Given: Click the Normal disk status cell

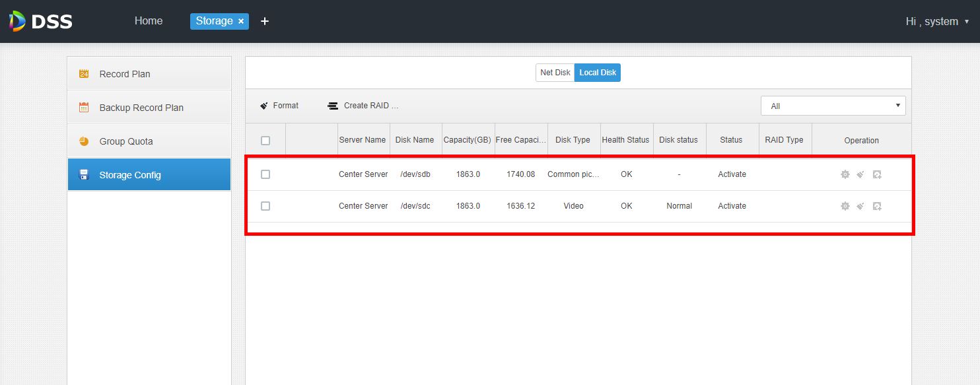Looking at the screenshot, I should click(680, 206).
